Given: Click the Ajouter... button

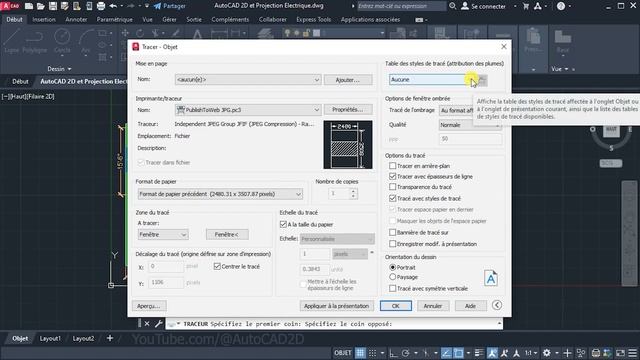Looking at the screenshot, I should [x=348, y=80].
